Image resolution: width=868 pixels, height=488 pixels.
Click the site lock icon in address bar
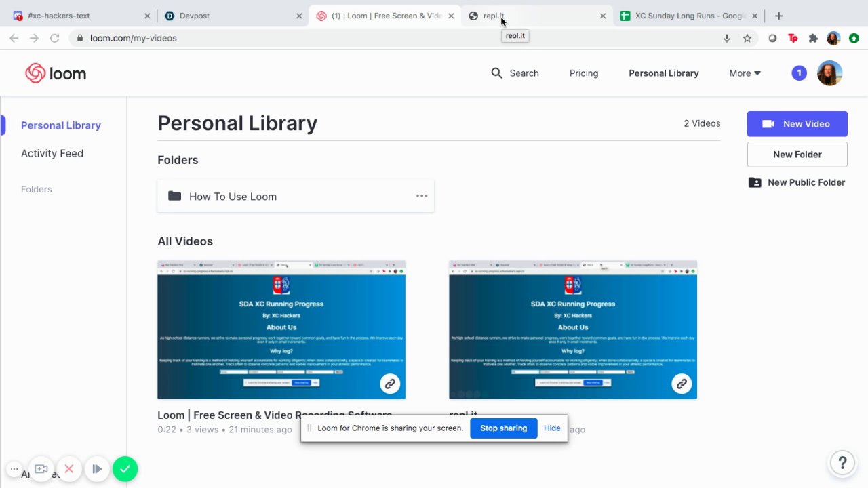tap(80, 38)
